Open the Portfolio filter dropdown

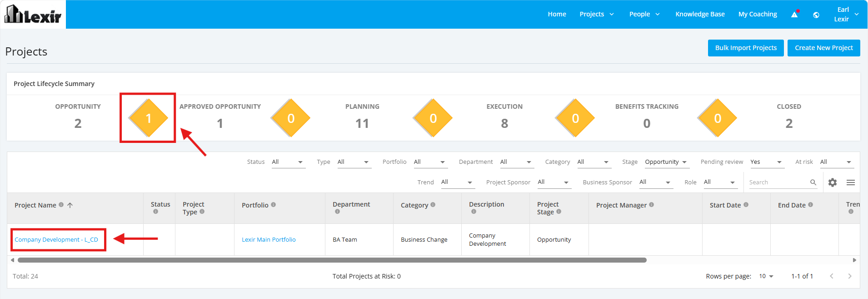[x=431, y=162]
